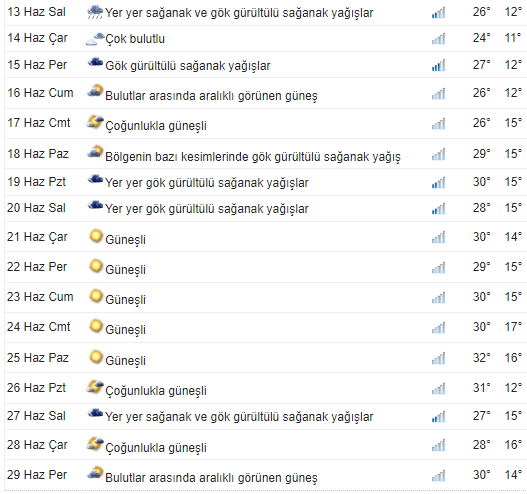Click the signal bars icon for 27 Haz Sal
527x494 pixels.
coord(438,416)
